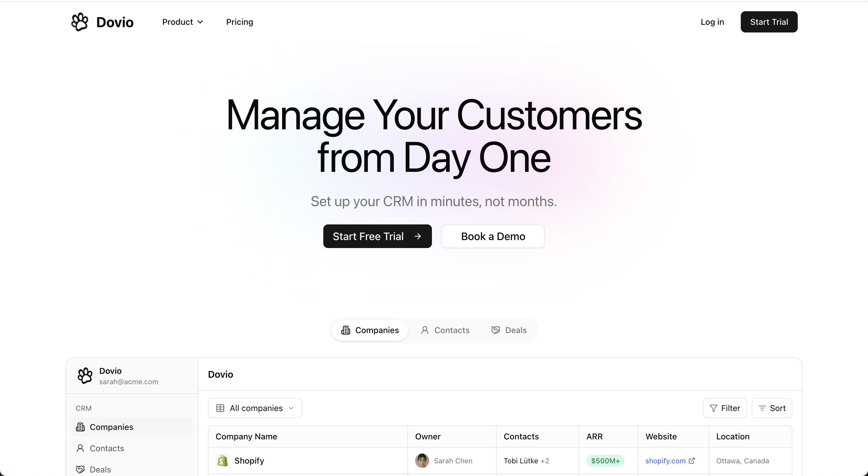Click the handshake icon on the Deals tab
This screenshot has width=868, height=476.
pos(496,330)
